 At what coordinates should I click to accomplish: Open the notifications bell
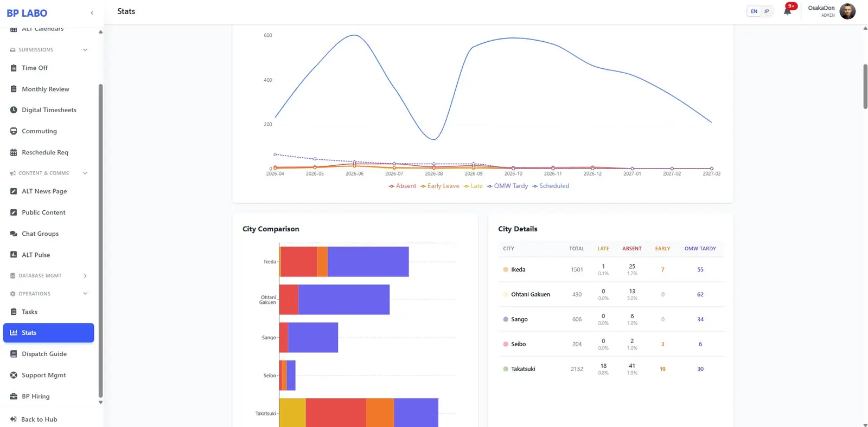coord(787,11)
